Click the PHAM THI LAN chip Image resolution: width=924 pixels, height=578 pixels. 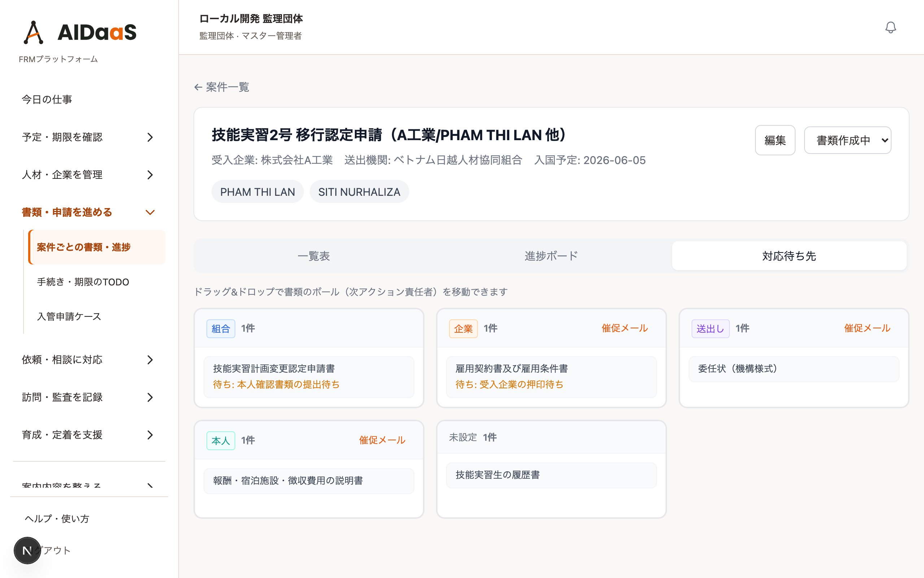coord(258,192)
